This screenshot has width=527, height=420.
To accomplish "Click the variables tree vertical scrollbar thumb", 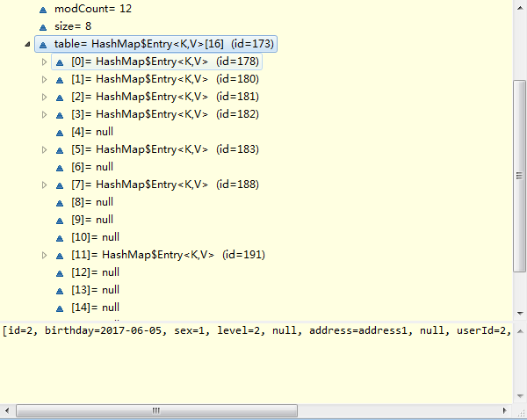I will click(520, 176).
